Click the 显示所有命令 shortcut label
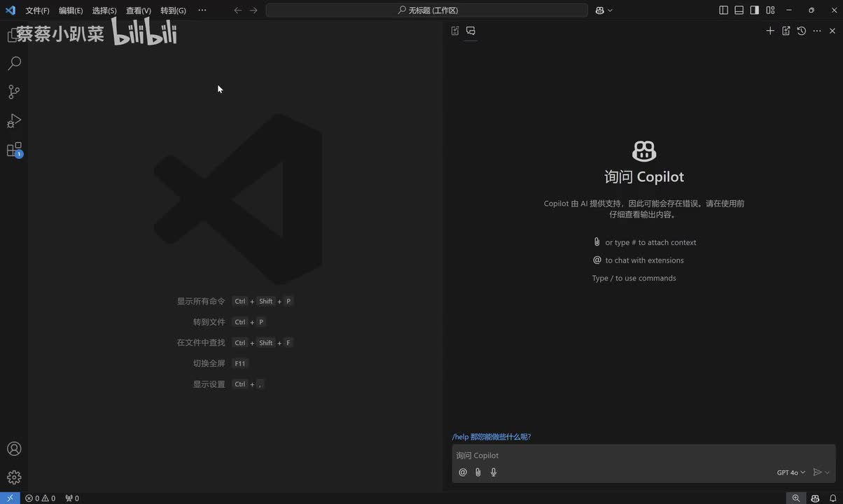The height and width of the screenshot is (504, 843). tap(201, 301)
